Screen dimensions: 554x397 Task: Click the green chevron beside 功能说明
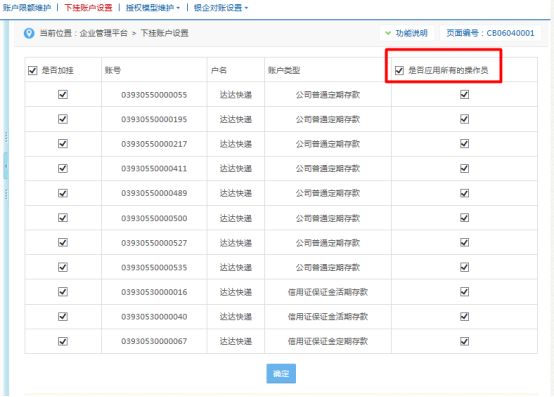(388, 33)
